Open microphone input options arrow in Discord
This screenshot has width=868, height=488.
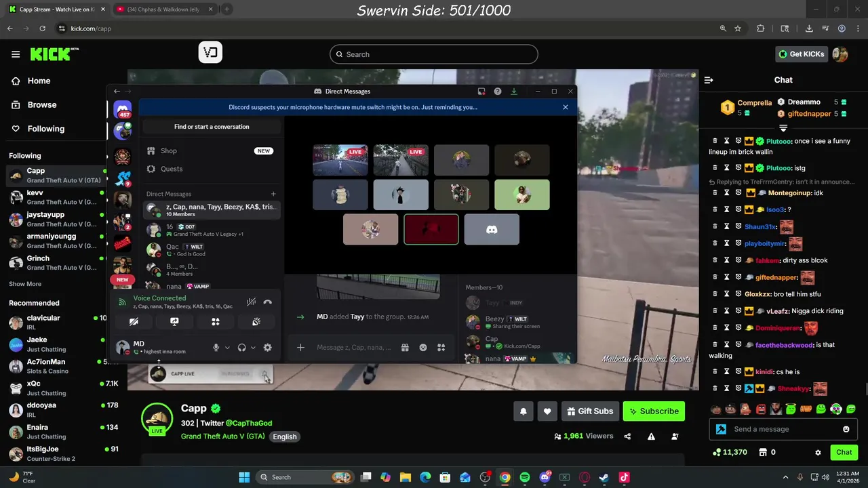(x=227, y=348)
